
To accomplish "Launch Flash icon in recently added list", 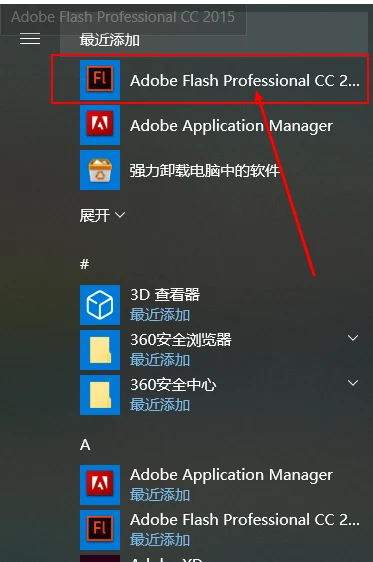I will tap(100, 80).
